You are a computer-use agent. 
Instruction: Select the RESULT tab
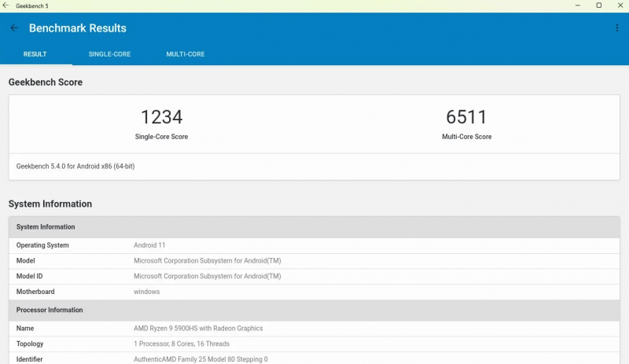[x=35, y=54]
